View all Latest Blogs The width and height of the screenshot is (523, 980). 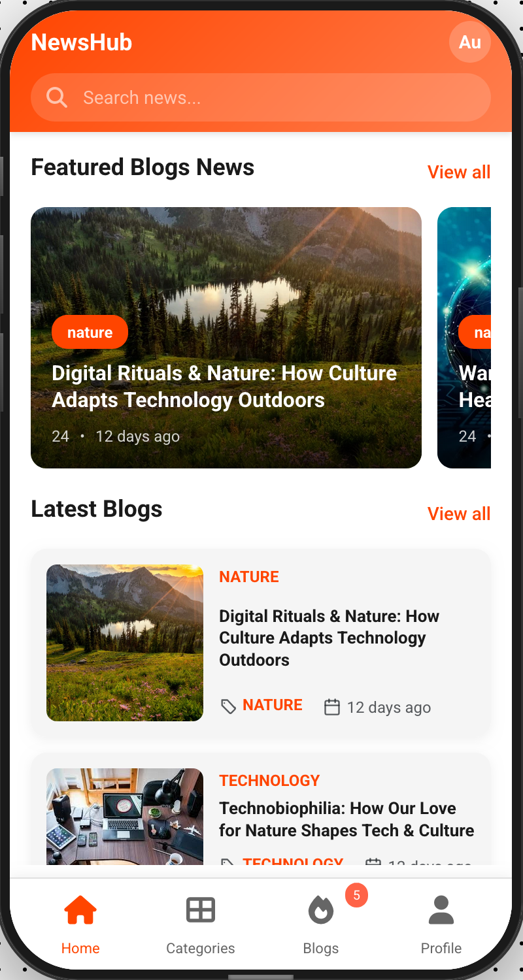pyautogui.click(x=459, y=514)
